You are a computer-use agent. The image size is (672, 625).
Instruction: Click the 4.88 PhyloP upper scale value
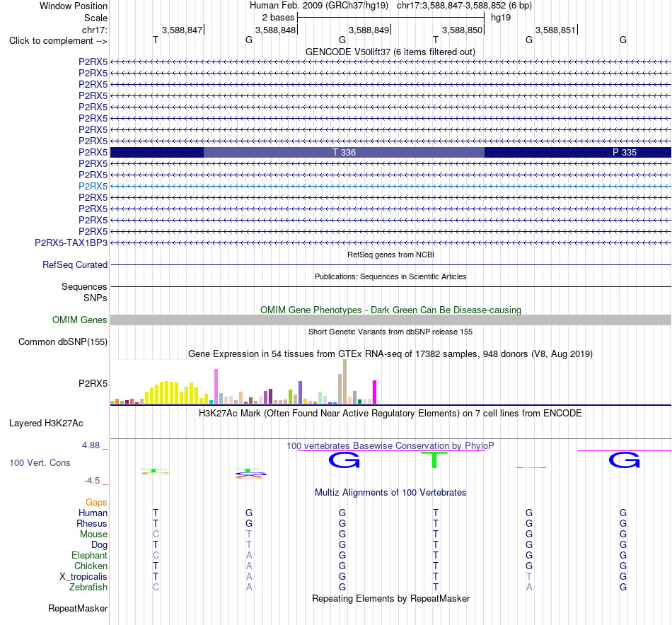[x=91, y=445]
